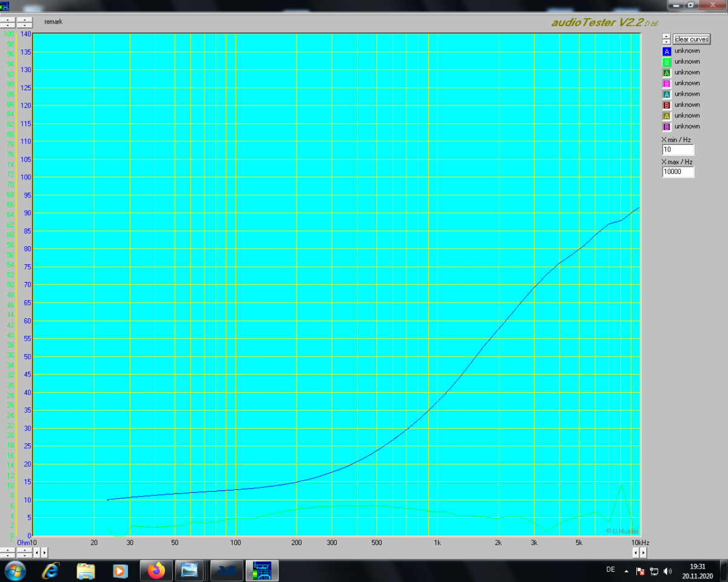Toggle the bright green B curve button
This screenshot has height=582, width=728.
667,62
